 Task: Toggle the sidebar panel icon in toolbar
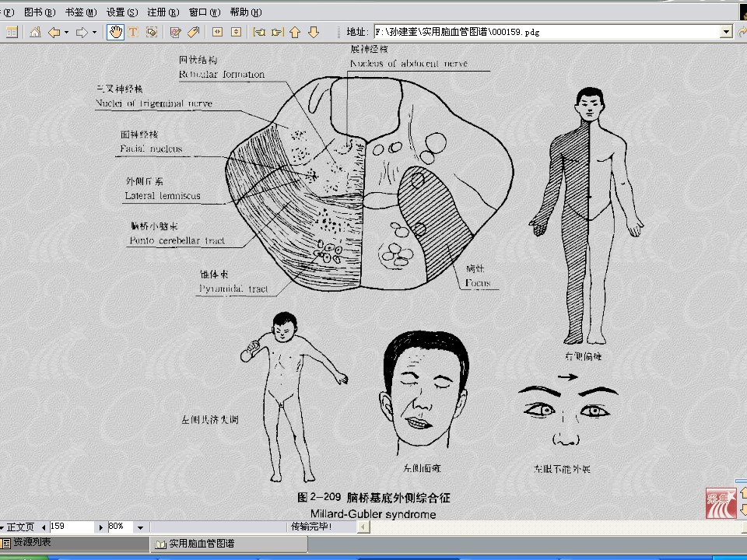pyautogui.click(x=12, y=32)
